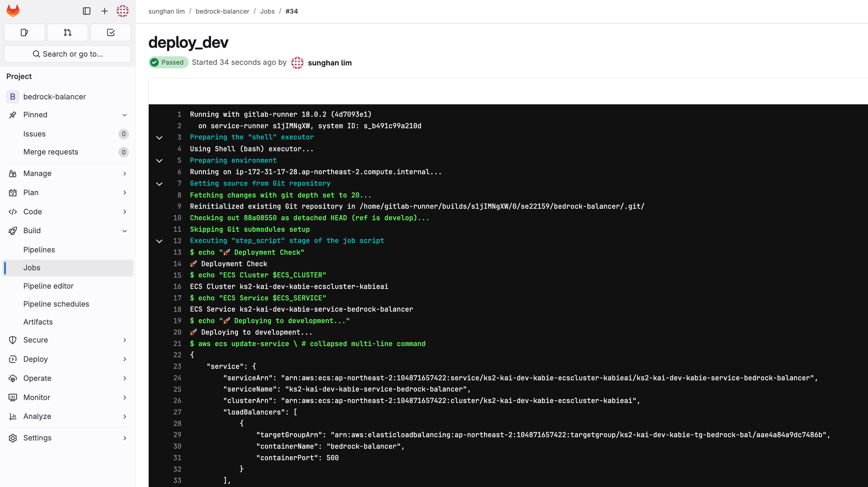Open Artifacts sidebar item

[38, 322]
